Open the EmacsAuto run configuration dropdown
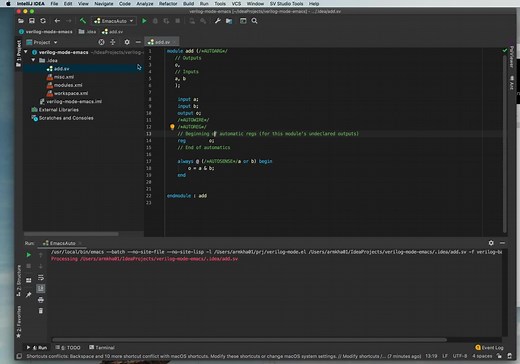The image size is (520, 364). click(x=114, y=21)
